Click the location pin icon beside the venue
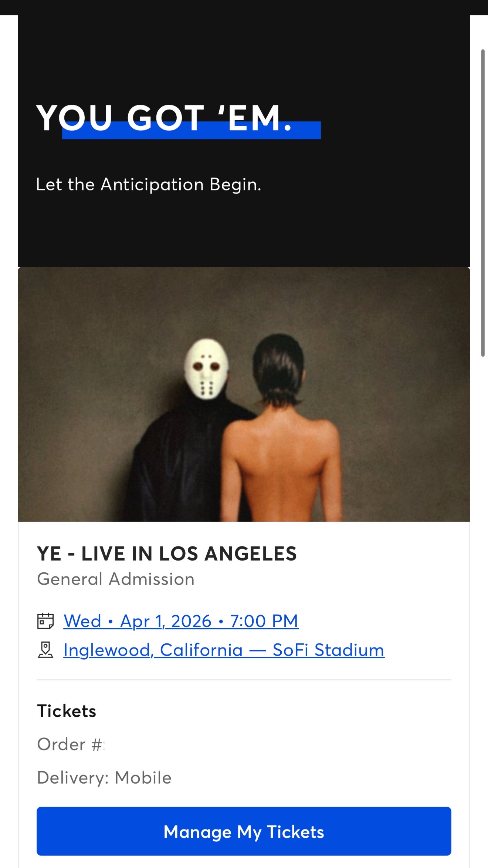The image size is (488, 868). [x=45, y=650]
